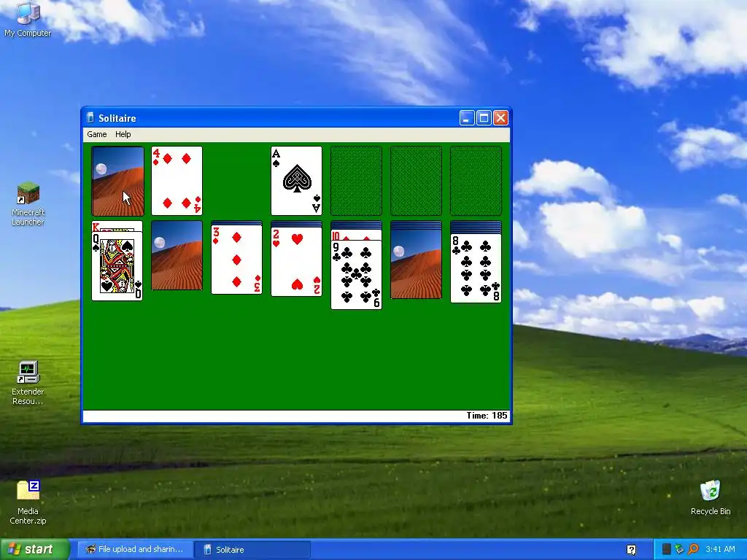Select the red ten behind nine of clubs
This screenshot has width=747, height=560.
(x=356, y=236)
